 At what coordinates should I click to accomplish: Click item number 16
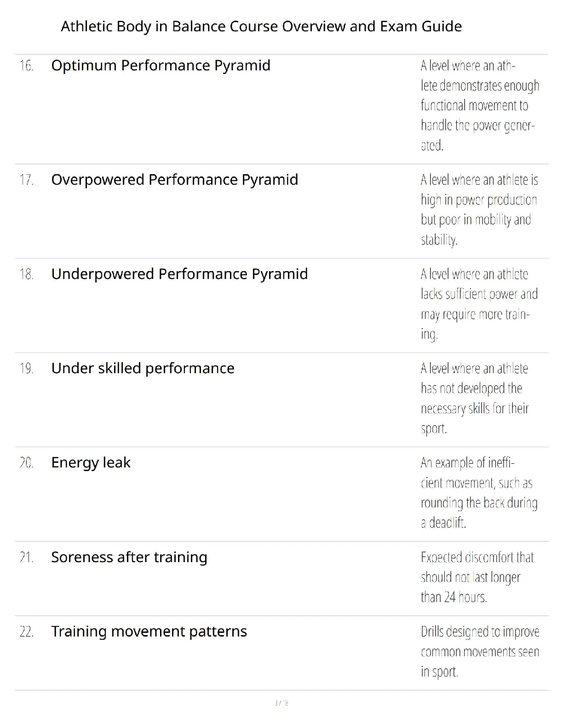coord(27,66)
